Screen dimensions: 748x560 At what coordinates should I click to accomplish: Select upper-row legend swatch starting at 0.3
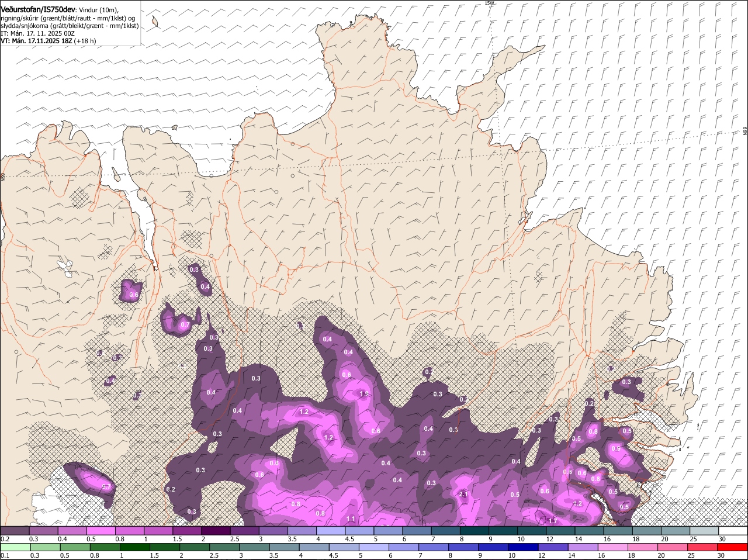[x=44, y=531]
